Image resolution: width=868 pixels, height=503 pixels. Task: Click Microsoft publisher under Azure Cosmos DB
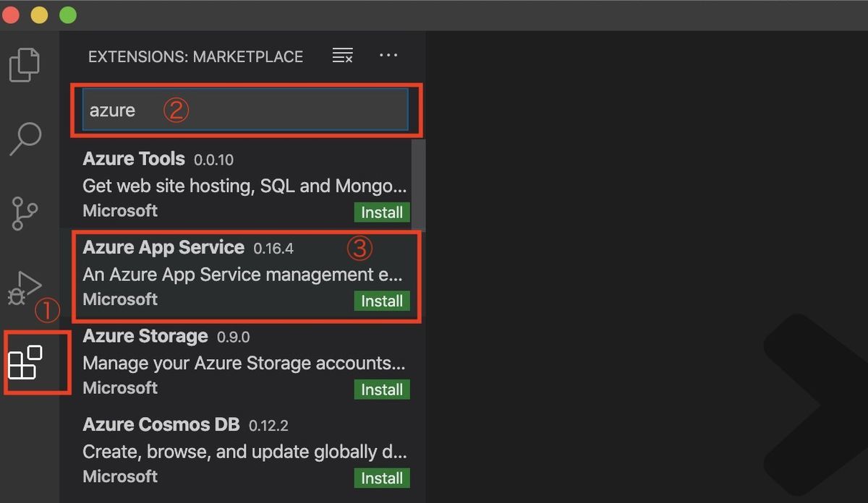pyautogui.click(x=120, y=476)
